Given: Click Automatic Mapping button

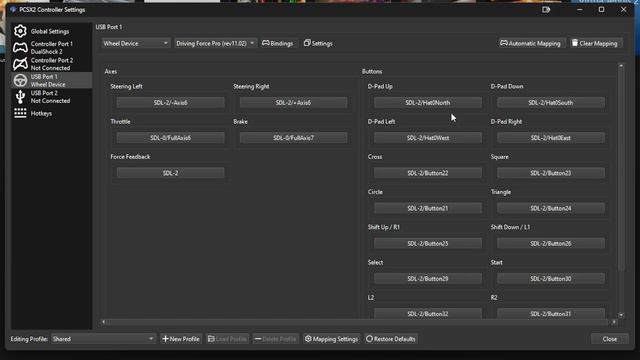Looking at the screenshot, I should coord(531,43).
